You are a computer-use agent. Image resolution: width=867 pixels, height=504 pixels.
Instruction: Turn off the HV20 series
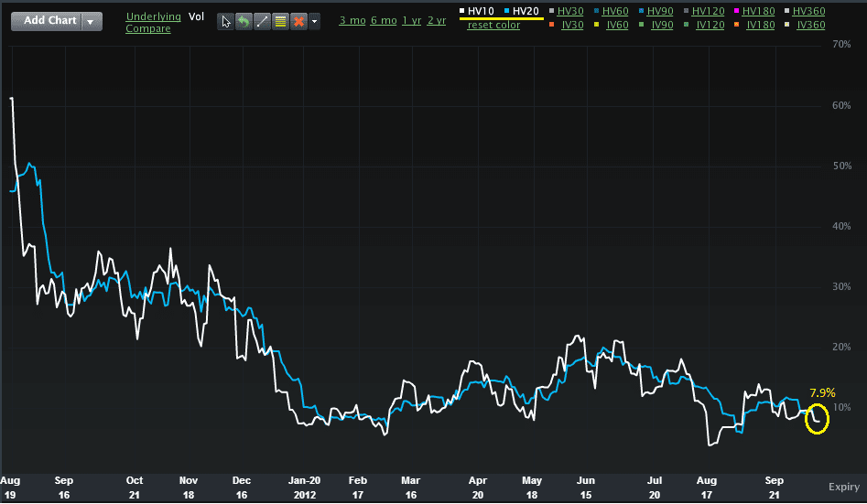[526, 10]
